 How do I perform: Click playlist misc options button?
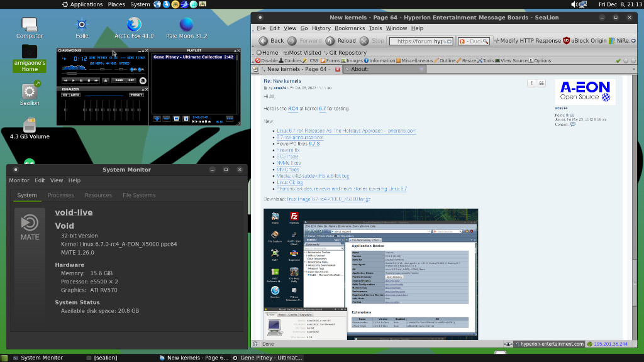186,119
